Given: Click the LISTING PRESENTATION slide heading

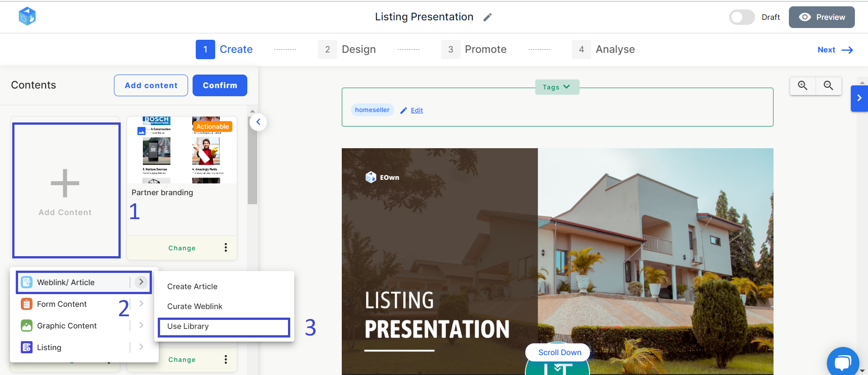Looking at the screenshot, I should (x=437, y=315).
